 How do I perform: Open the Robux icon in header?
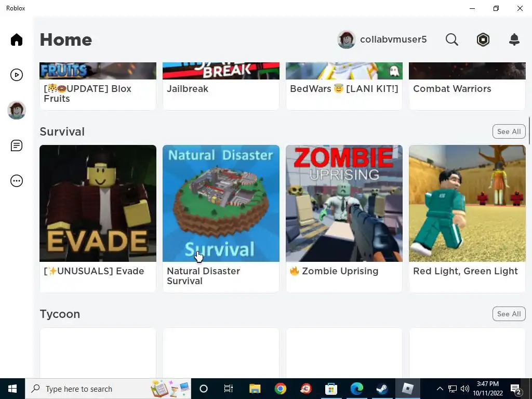483,39
